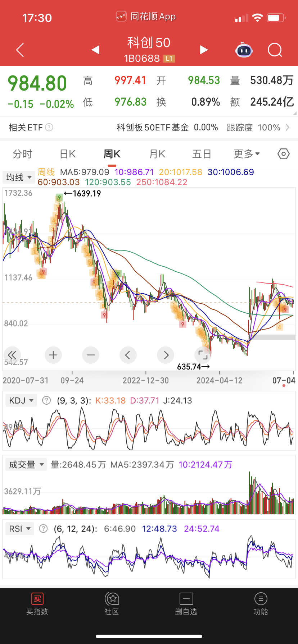Viewport: 298px width, 644px height.
Task: Open help icon beside 相关ETF
Action: point(49,127)
